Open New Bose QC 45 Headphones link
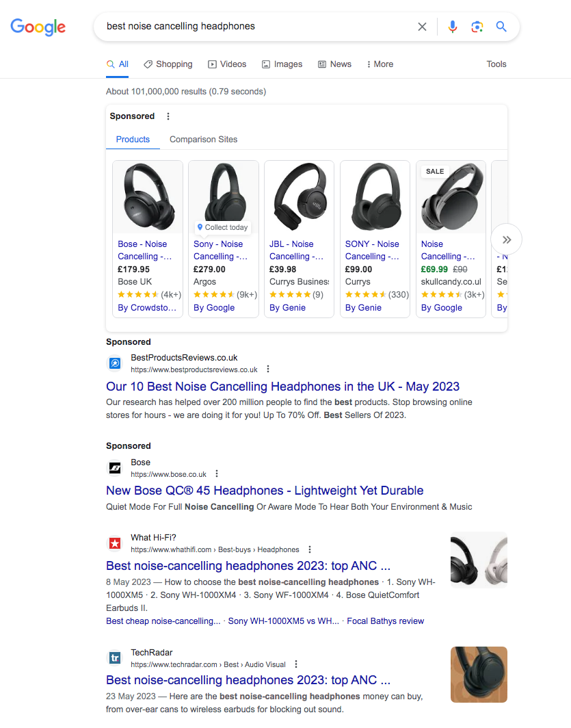This screenshot has height=728, width=571. tap(265, 491)
